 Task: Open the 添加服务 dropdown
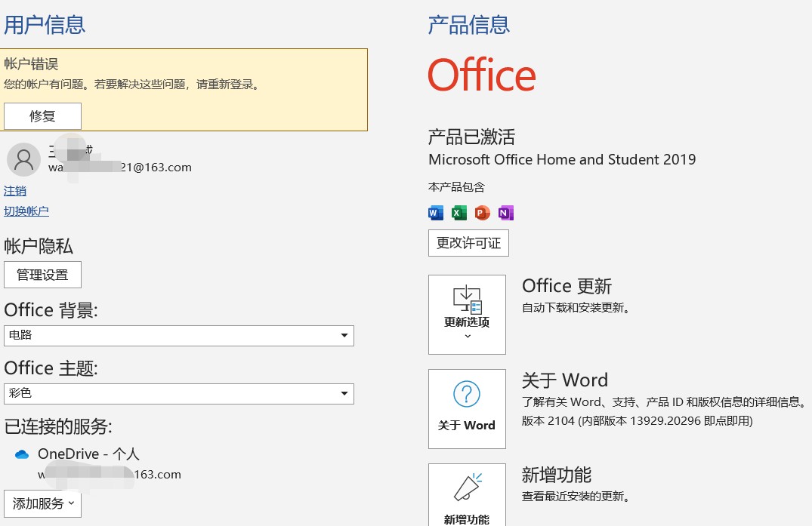pyautogui.click(x=42, y=504)
